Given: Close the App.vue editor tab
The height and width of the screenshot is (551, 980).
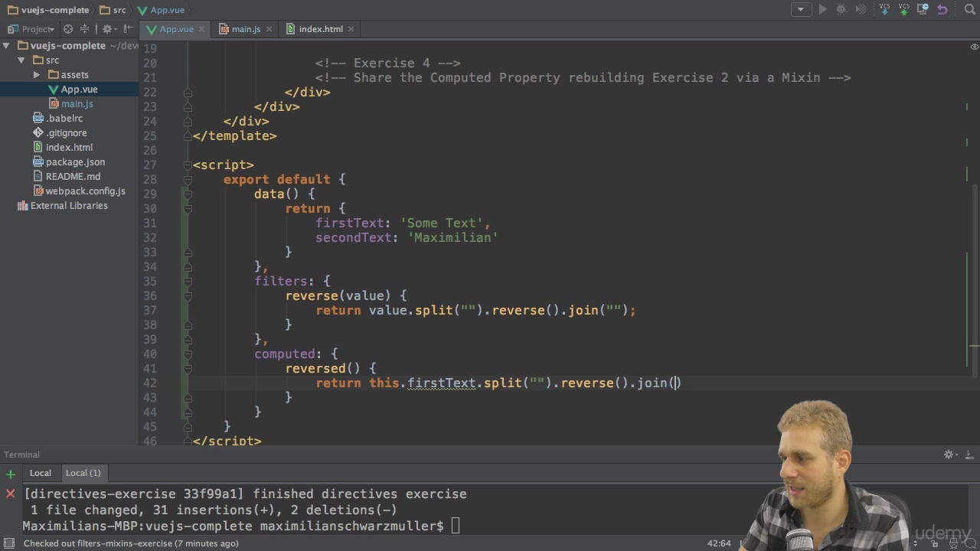Looking at the screenshot, I should [202, 29].
